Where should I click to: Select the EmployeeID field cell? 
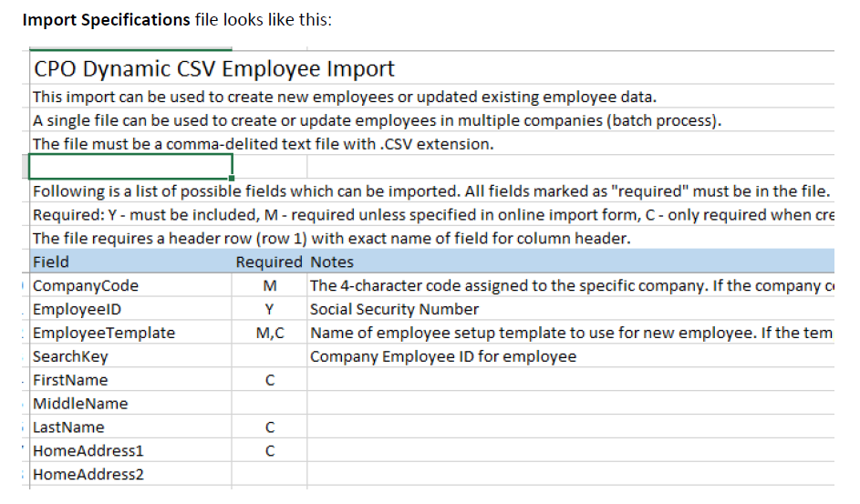[x=130, y=309]
